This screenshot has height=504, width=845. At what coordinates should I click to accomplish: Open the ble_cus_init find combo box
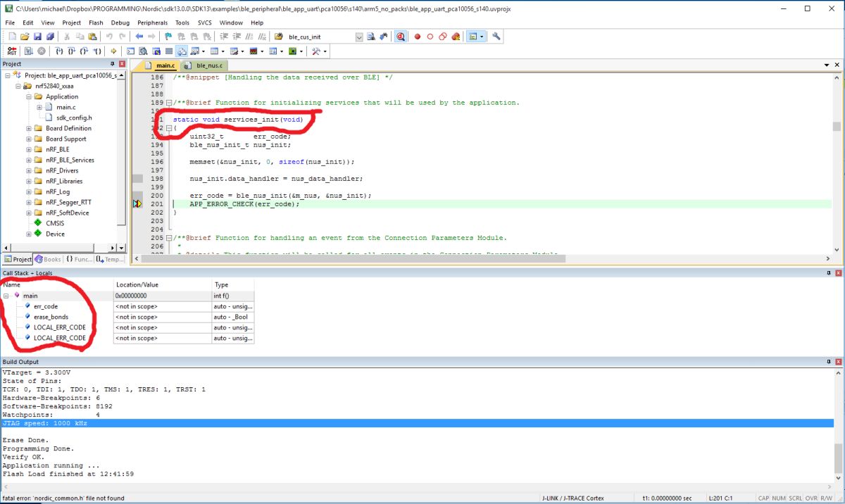point(359,37)
